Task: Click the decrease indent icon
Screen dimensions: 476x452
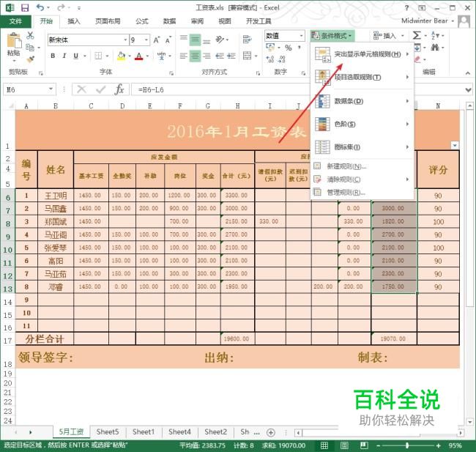Action: point(220,56)
